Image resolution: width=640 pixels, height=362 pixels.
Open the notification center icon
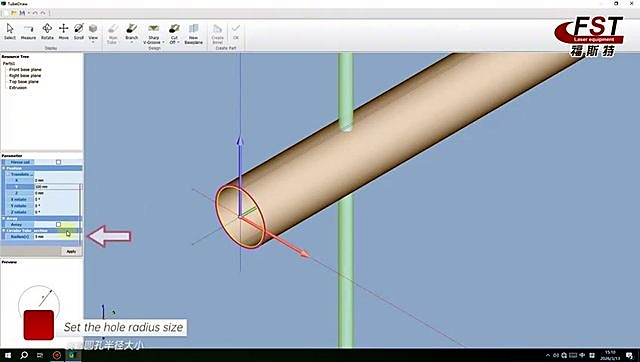(x=629, y=355)
